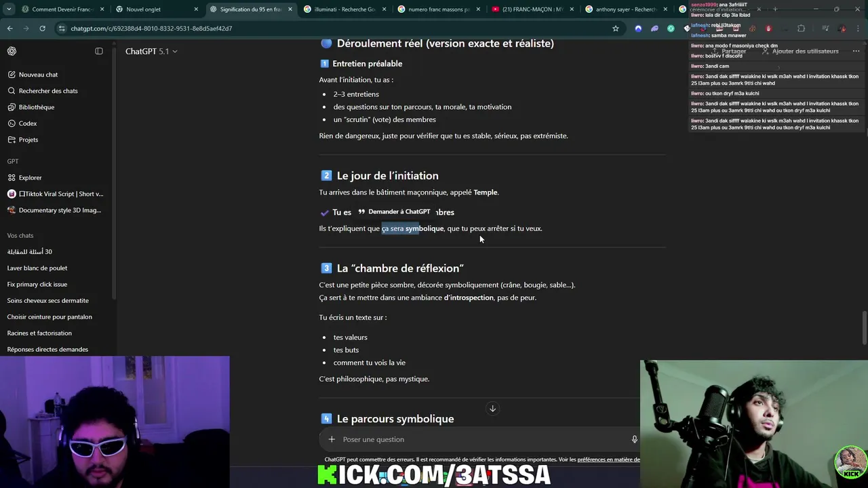
Task: Open the Tiktok Viral Script GPT
Action: (x=54, y=194)
